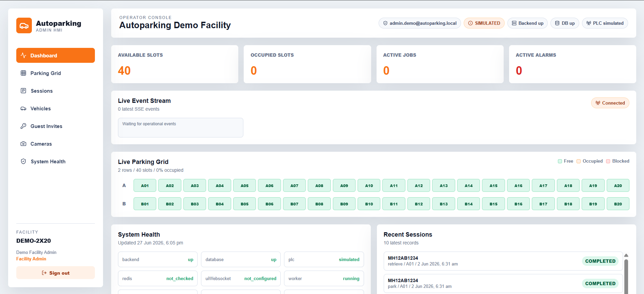The height and width of the screenshot is (294, 644).
Task: Click the Free legend swatch
Action: click(x=560, y=161)
